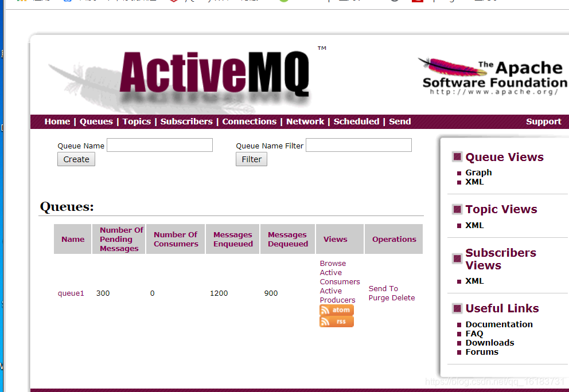Viewport: 569px width, 392px height.
Task: Click Messages Dequeued column header
Action: pos(287,239)
